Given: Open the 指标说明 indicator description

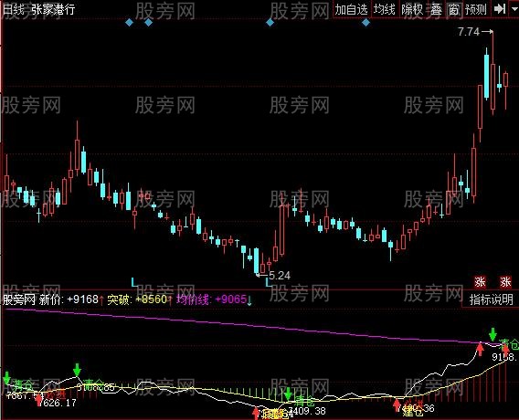Looking at the screenshot, I should tap(491, 299).
